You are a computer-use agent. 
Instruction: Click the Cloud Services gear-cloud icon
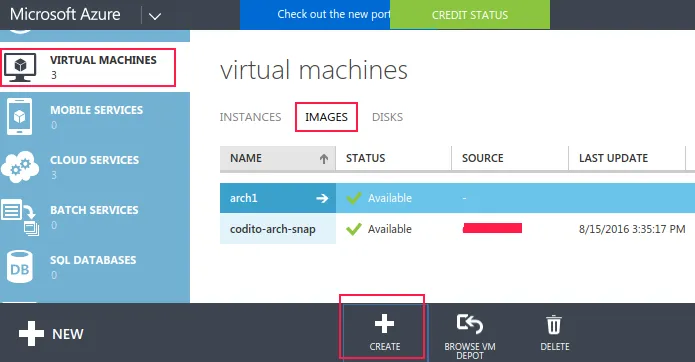20,167
